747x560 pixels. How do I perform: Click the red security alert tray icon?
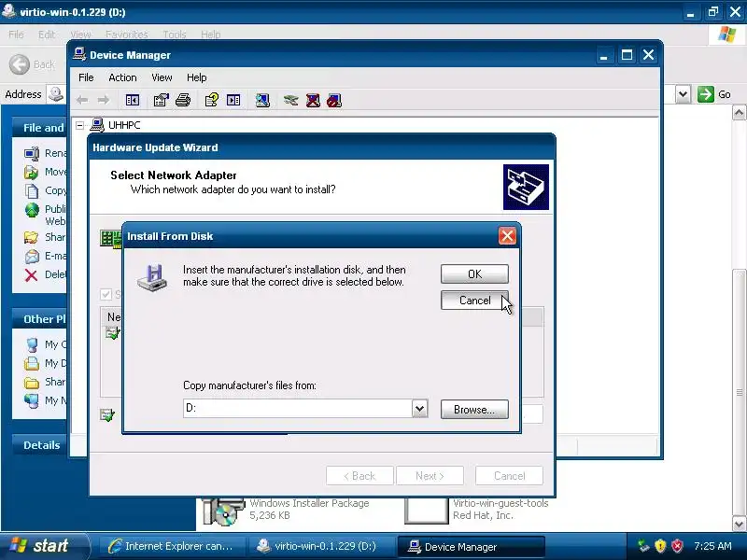[x=677, y=546]
